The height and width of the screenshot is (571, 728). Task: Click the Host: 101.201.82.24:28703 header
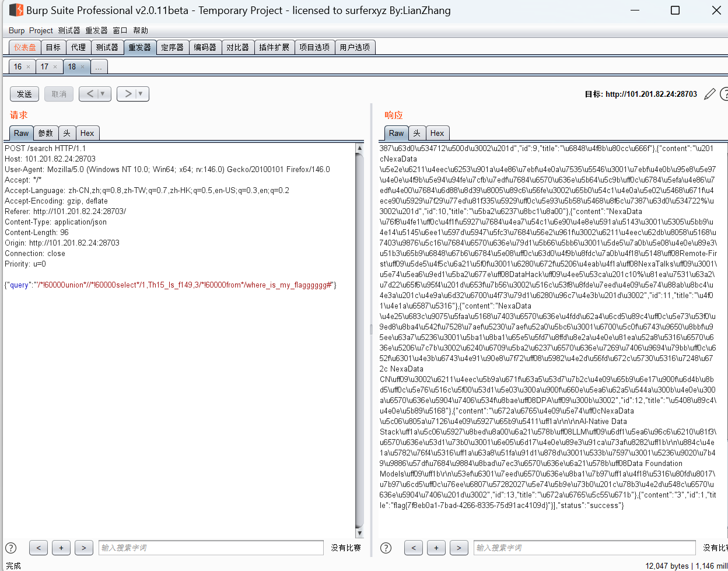point(50,159)
